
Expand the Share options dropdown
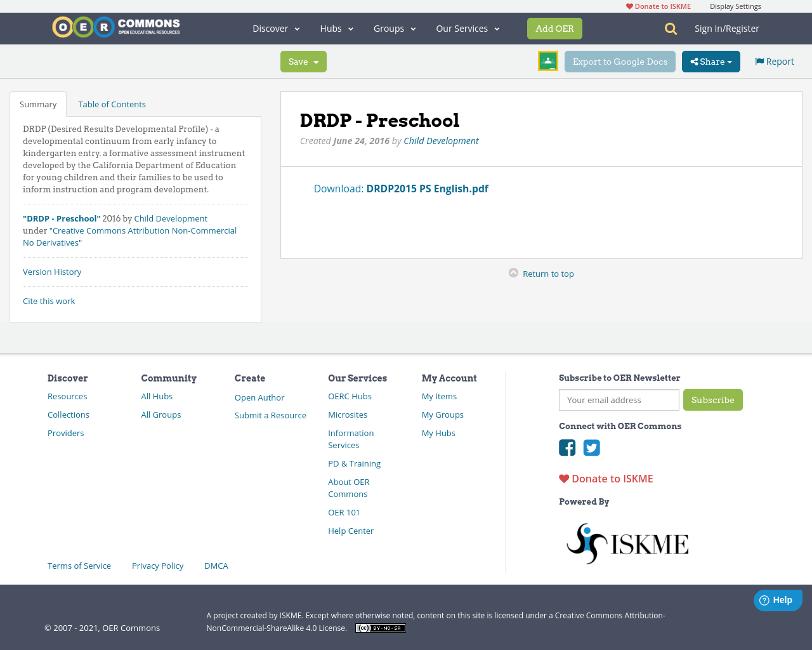[x=710, y=61]
